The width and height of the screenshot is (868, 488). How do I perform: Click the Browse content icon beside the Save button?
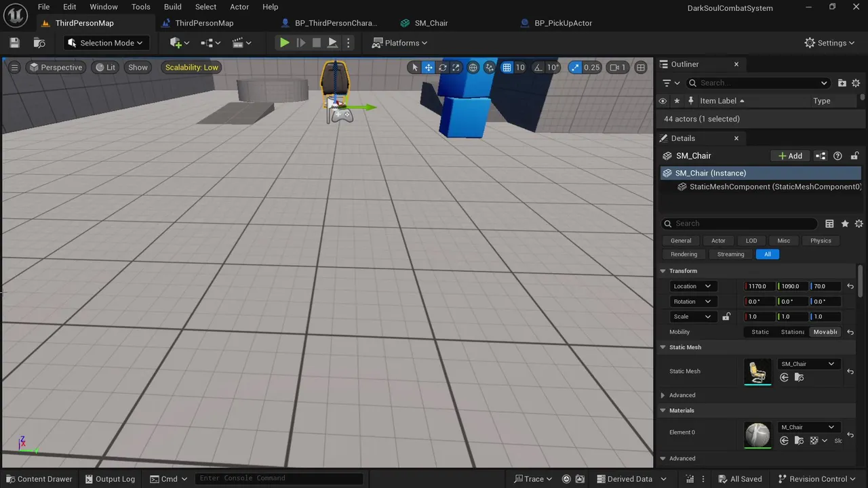(x=39, y=43)
